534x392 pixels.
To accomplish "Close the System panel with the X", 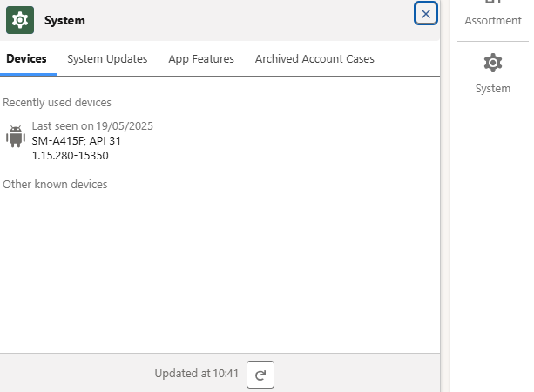I will tap(425, 14).
